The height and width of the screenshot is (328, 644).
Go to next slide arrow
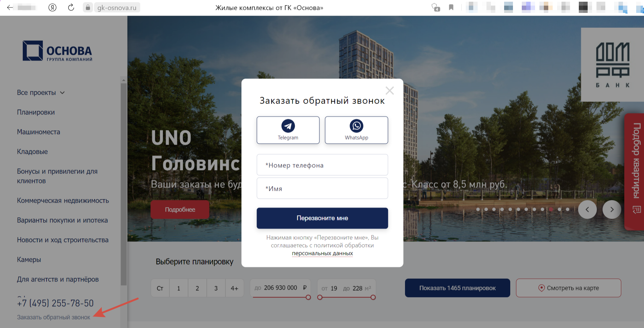pyautogui.click(x=612, y=209)
